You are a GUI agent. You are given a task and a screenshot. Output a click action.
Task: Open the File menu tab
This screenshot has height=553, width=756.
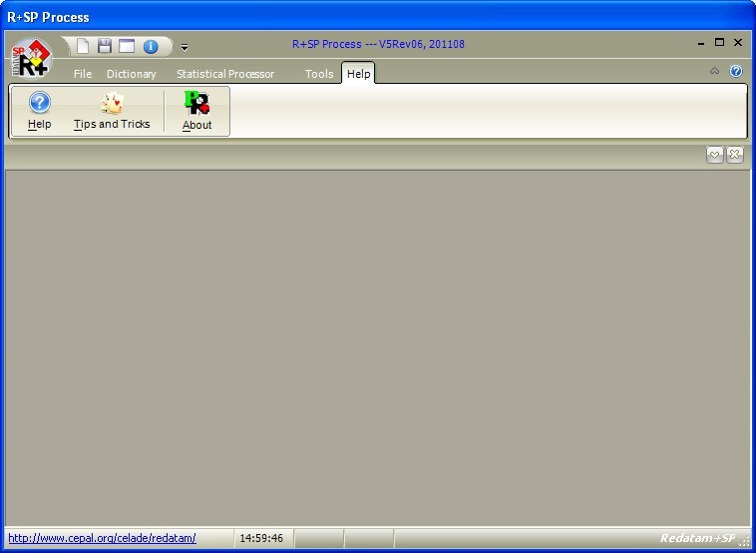[x=83, y=74]
